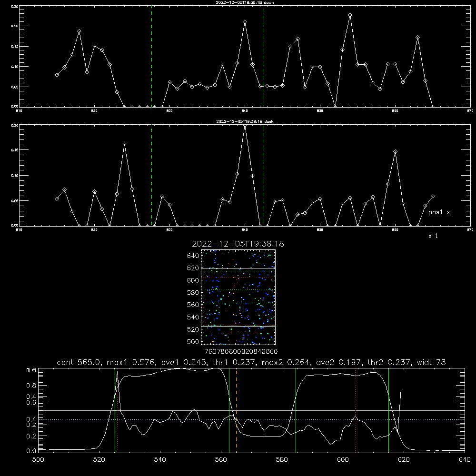This screenshot has height=476, width=476.
Task: Click the green vertical line near 563
Action: point(229,410)
